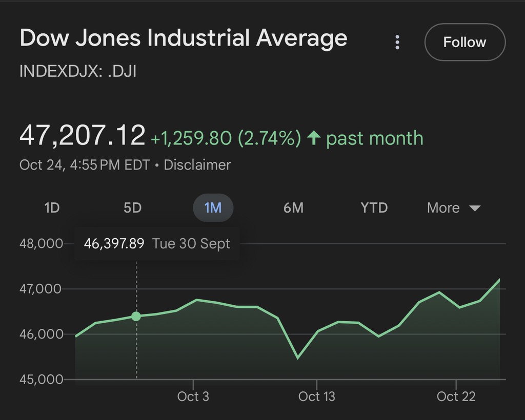
Task: Click the Oct 3 date label
Action: [x=193, y=396]
